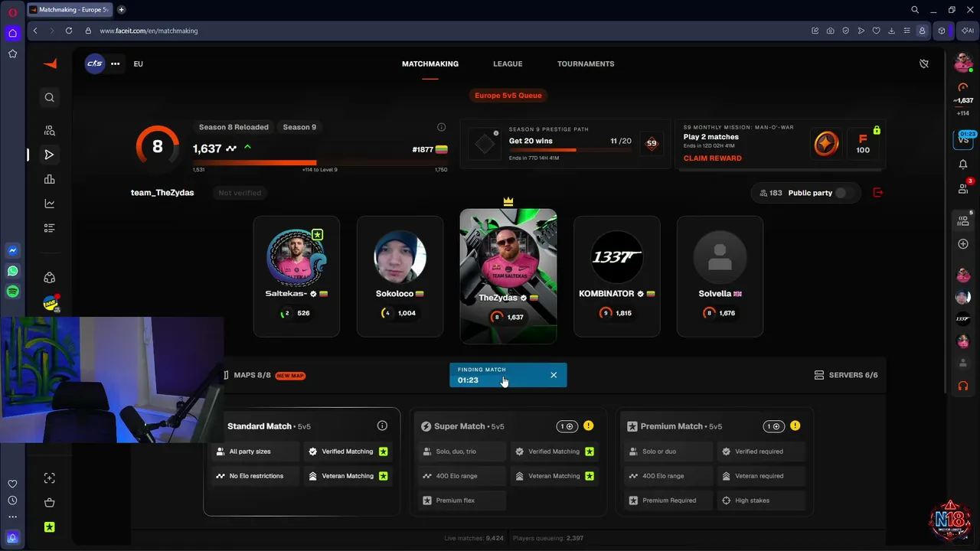This screenshot has height=551, width=980.
Task: Open the FACEIT shop basket icon
Action: pos(50,503)
